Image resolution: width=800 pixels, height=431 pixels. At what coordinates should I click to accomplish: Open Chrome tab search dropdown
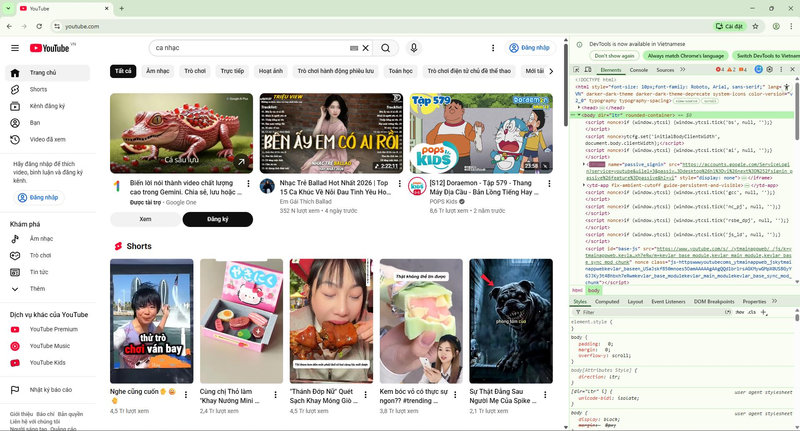[x=8, y=8]
